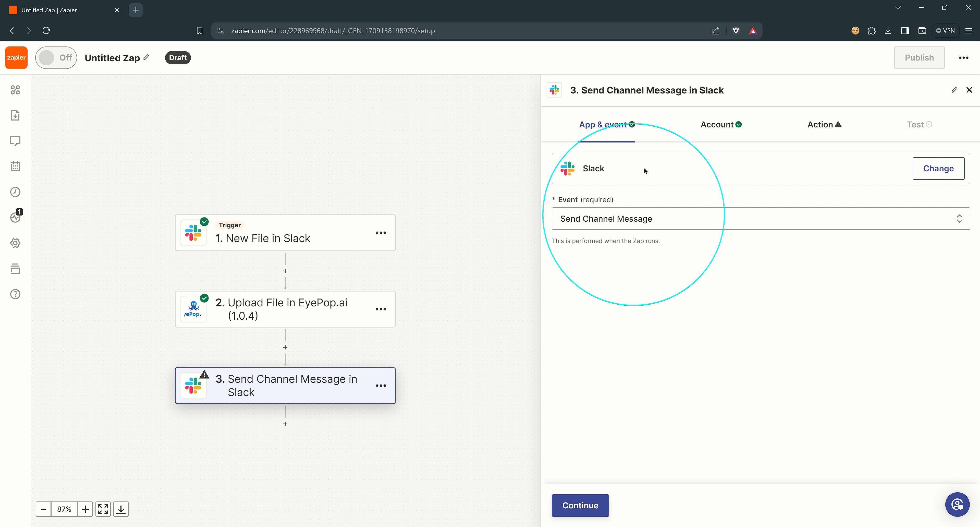Edit the step title with the pencil icon
The image size is (980, 527).
(x=954, y=90)
